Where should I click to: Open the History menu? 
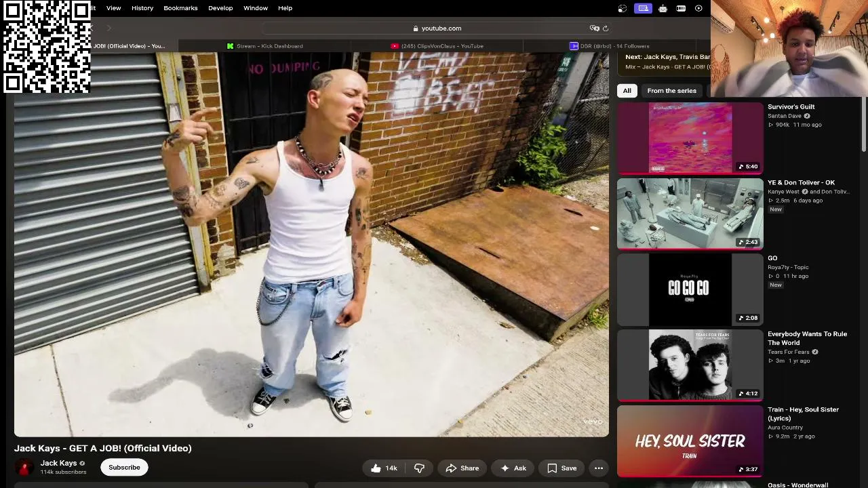[142, 8]
